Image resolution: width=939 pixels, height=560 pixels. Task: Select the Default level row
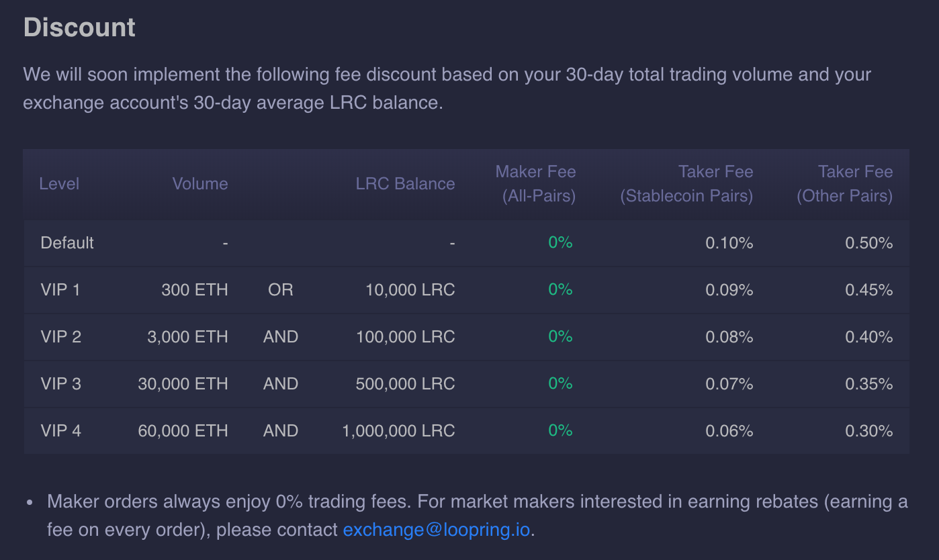click(466, 243)
